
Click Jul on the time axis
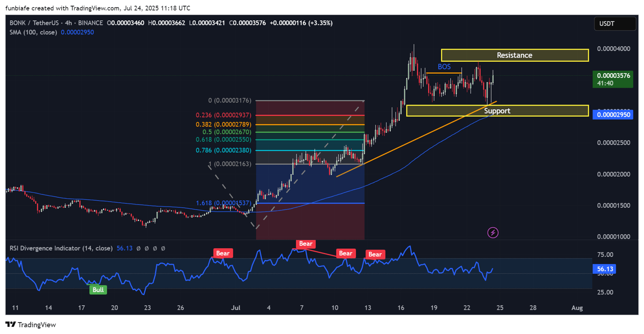point(236,308)
